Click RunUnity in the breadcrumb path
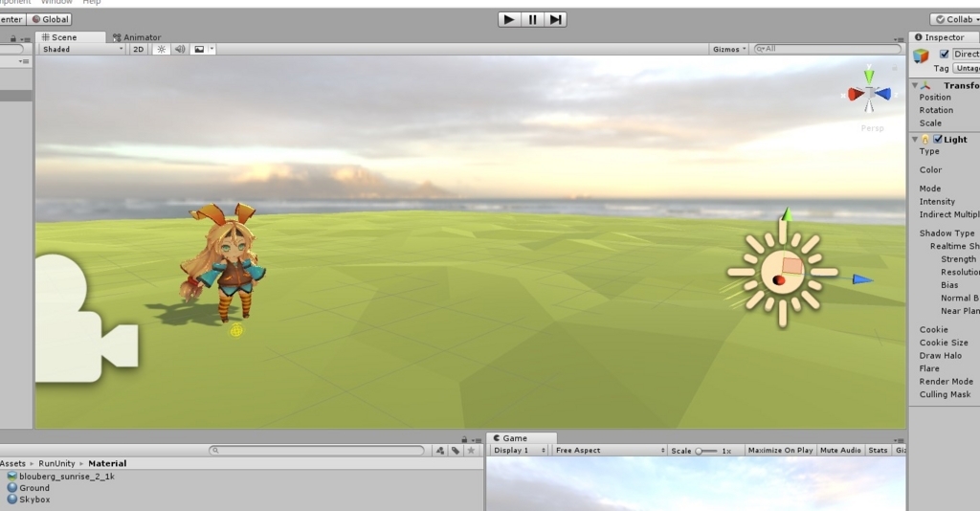 56,463
